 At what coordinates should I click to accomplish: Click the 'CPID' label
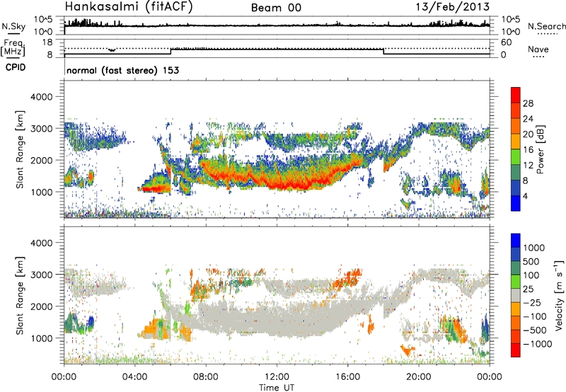click(16, 67)
